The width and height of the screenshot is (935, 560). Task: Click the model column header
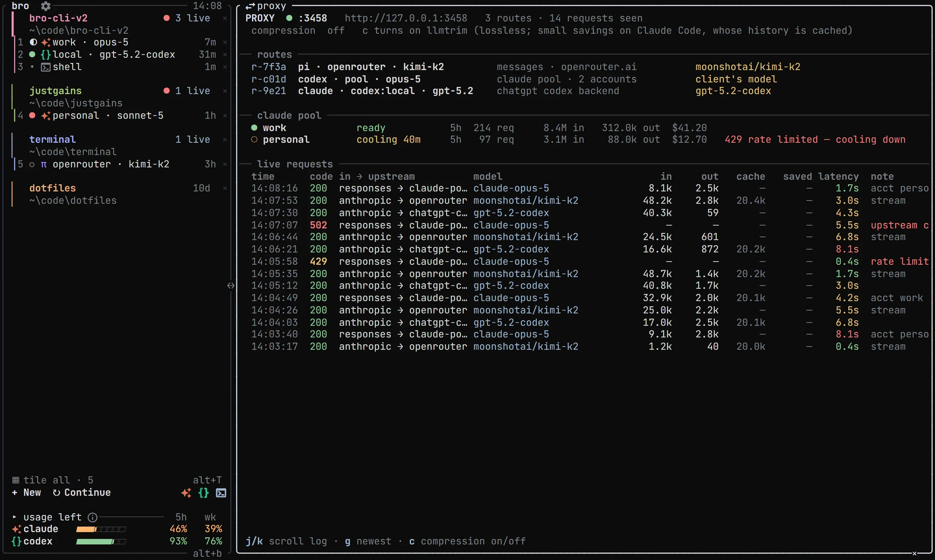pos(488,177)
